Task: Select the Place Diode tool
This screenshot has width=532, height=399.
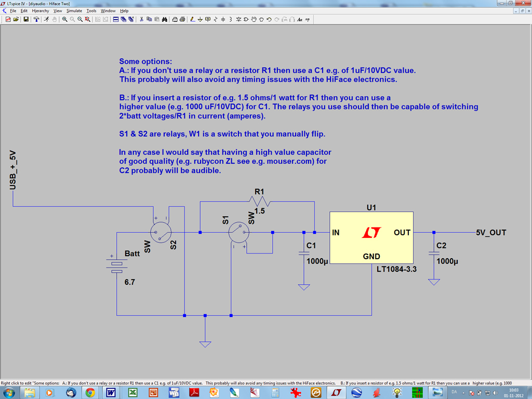Action: tap(238, 20)
